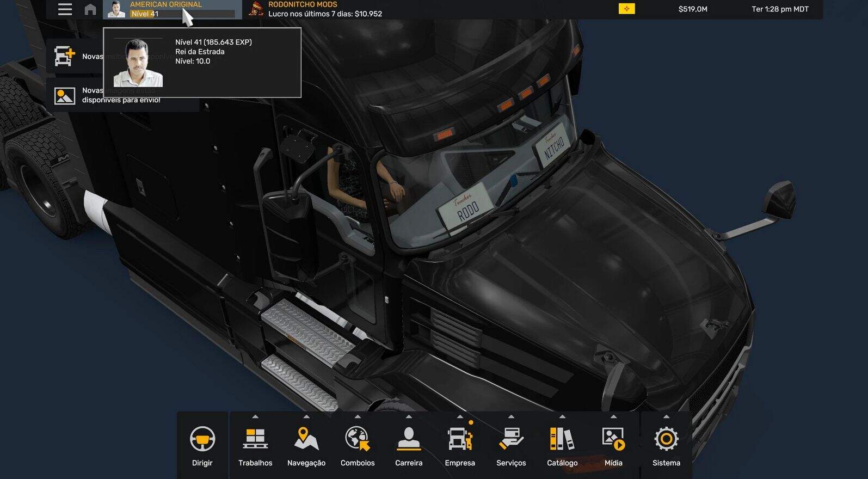Open the Sistema gear settings
Image resolution: width=868 pixels, height=479 pixels.
[x=666, y=439]
